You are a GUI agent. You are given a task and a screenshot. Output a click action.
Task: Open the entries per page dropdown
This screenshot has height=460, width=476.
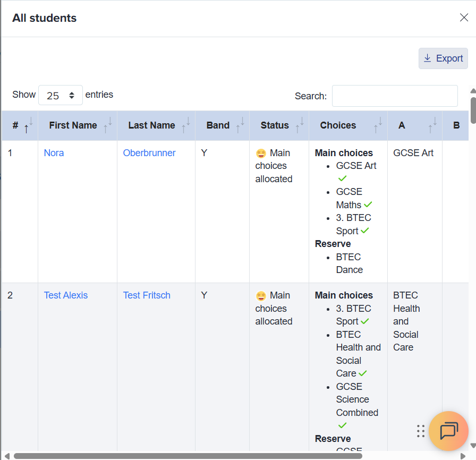coord(61,96)
